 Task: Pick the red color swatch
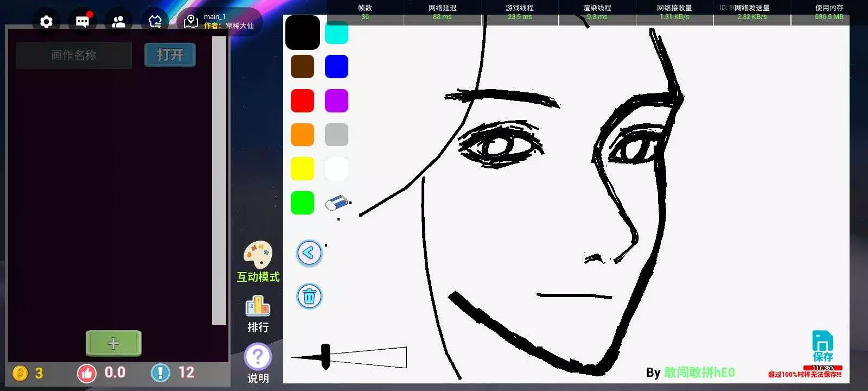tap(302, 101)
